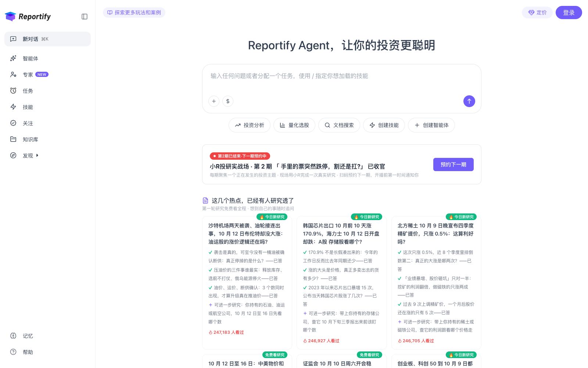Expand the 发现 submenu arrow
Viewport: 588px width, 368px height.
point(37,155)
